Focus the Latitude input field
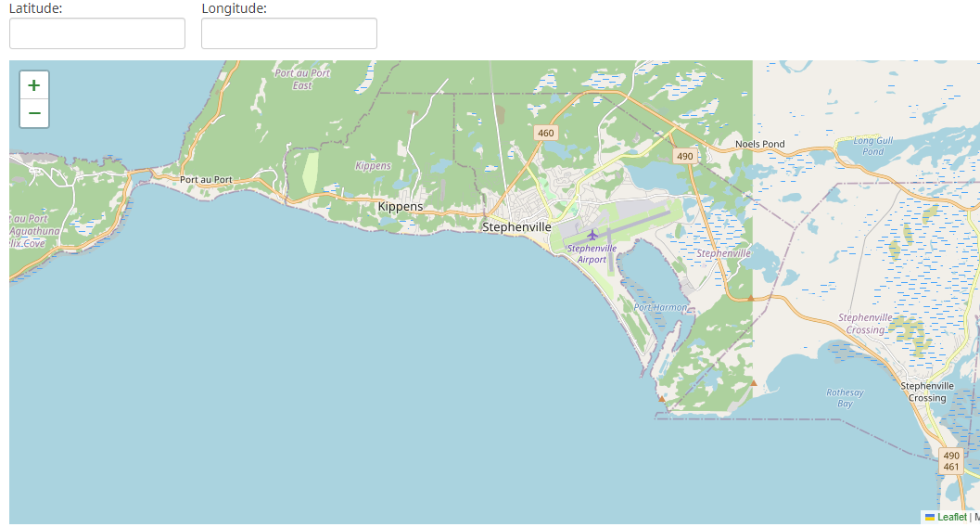 click(97, 33)
